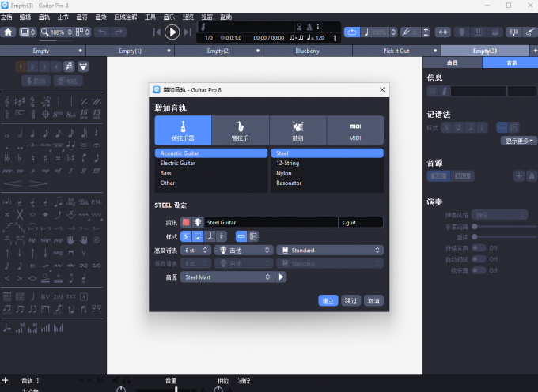The width and height of the screenshot is (538, 392).
Task: Click the Home icon in toolbar
Action: [x=9, y=32]
